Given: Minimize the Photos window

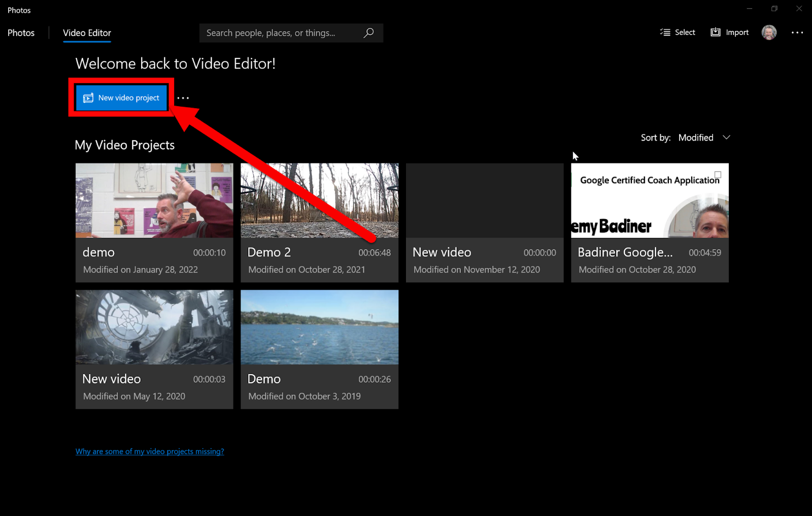Looking at the screenshot, I should [x=750, y=9].
